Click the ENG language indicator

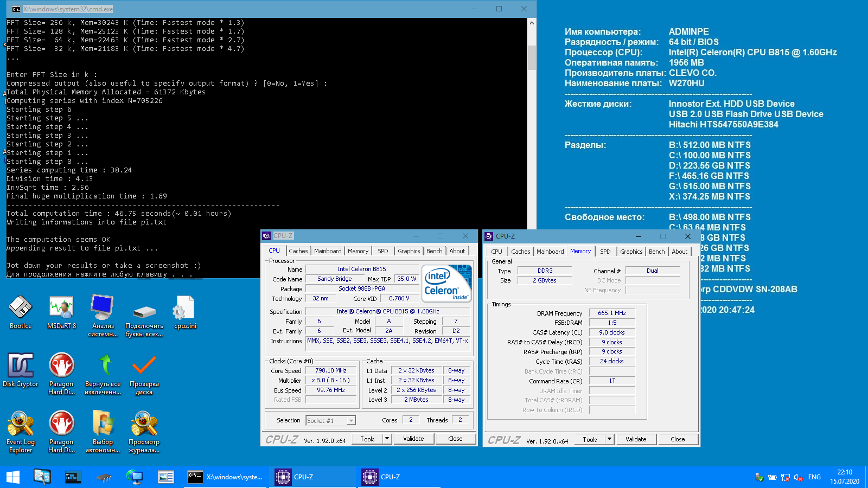(814, 477)
